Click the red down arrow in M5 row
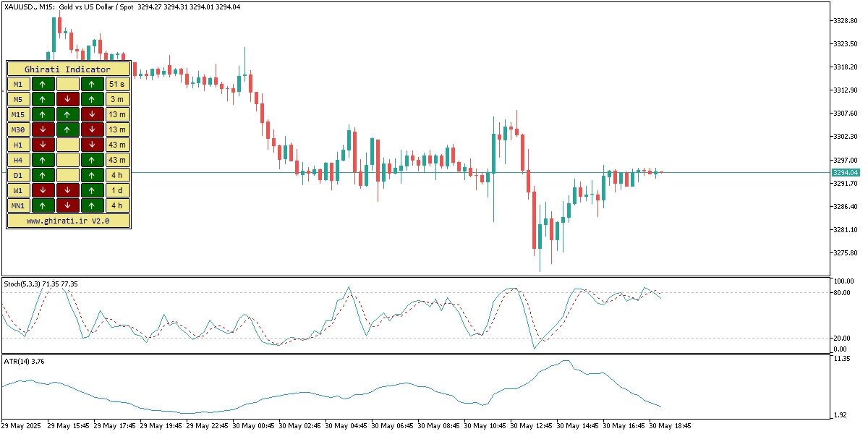 (67, 99)
